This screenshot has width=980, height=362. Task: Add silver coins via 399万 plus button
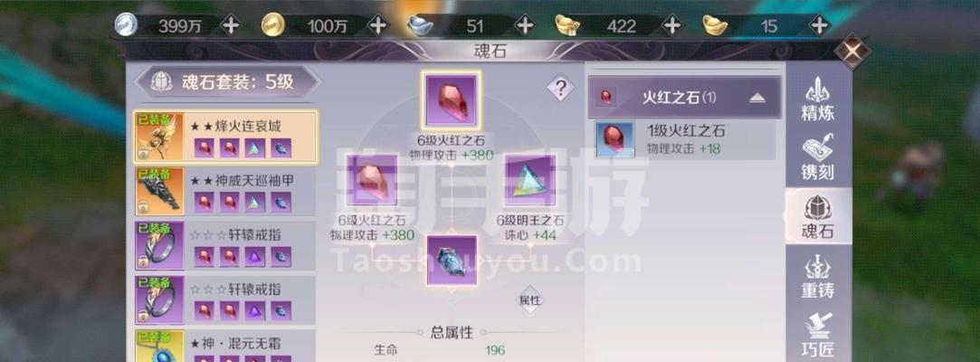pos(231,25)
